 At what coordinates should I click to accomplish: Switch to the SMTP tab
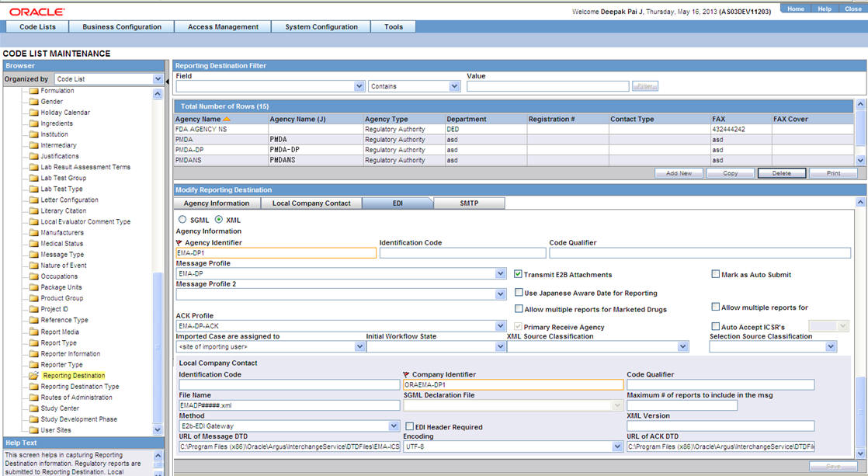point(469,202)
